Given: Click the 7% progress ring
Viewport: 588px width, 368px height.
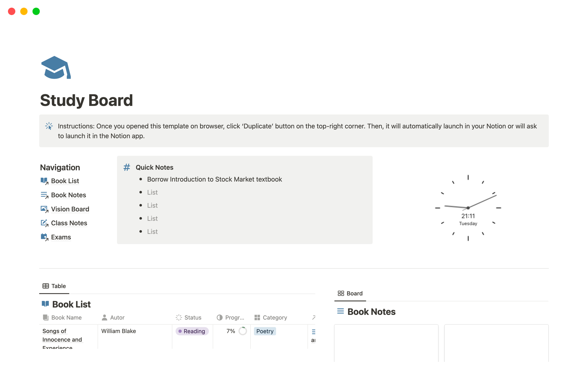Looking at the screenshot, I should point(243,331).
